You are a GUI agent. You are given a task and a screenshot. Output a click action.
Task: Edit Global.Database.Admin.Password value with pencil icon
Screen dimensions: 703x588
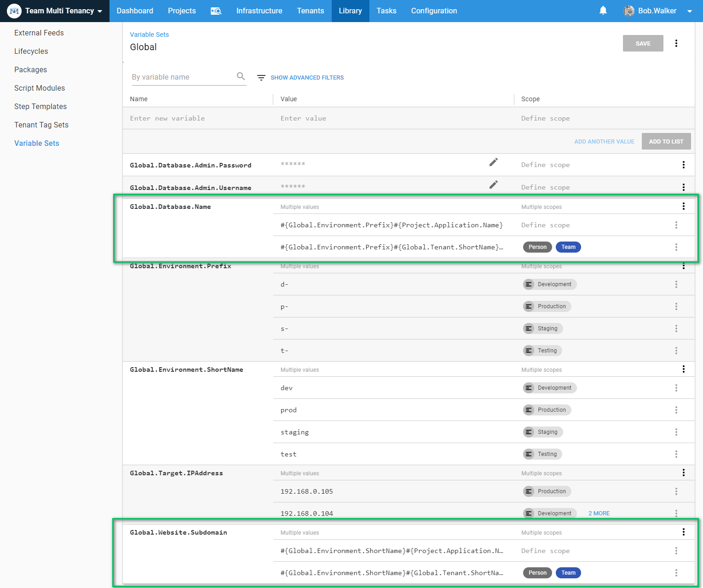[x=493, y=162]
